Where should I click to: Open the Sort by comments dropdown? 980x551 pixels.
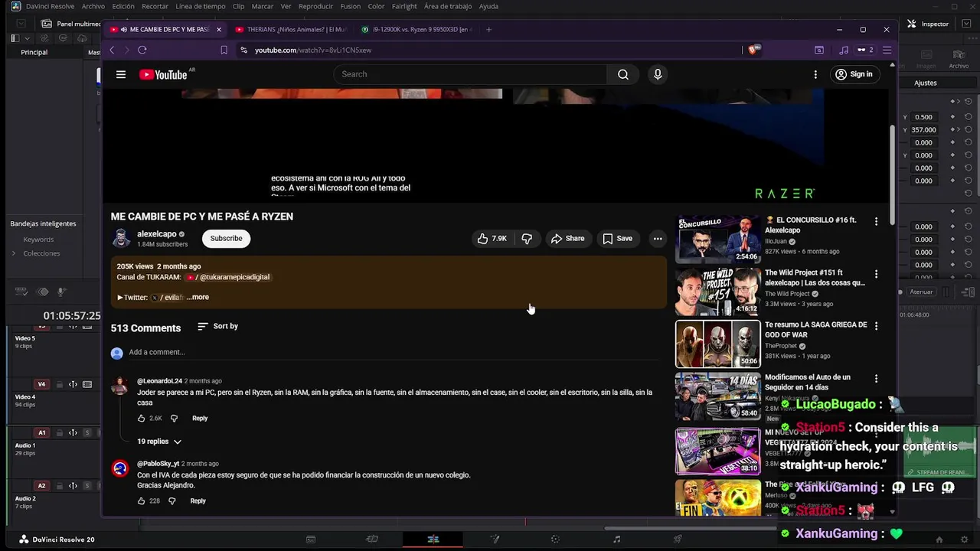tap(217, 326)
